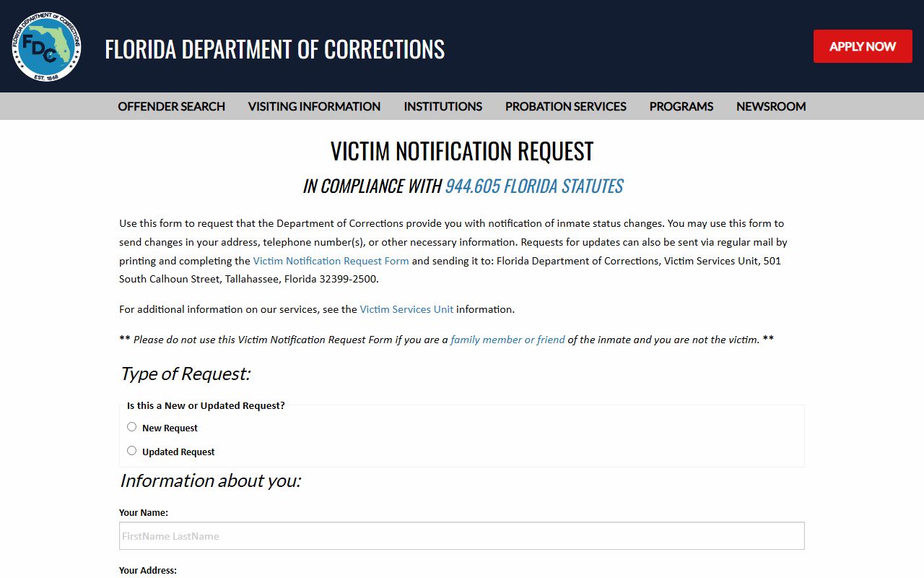Click the 'Is this a New or Updated Request?' legend
This screenshot has height=578, width=924.
(206, 406)
